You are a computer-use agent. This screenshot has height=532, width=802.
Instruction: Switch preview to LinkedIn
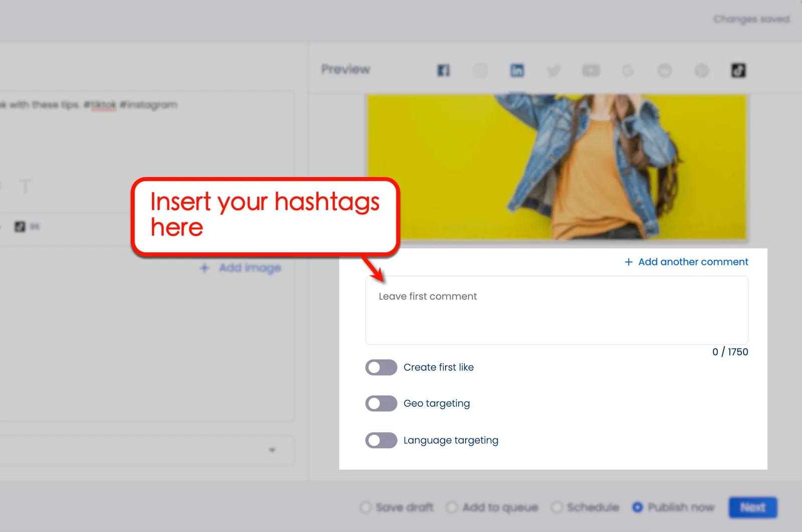click(517, 70)
